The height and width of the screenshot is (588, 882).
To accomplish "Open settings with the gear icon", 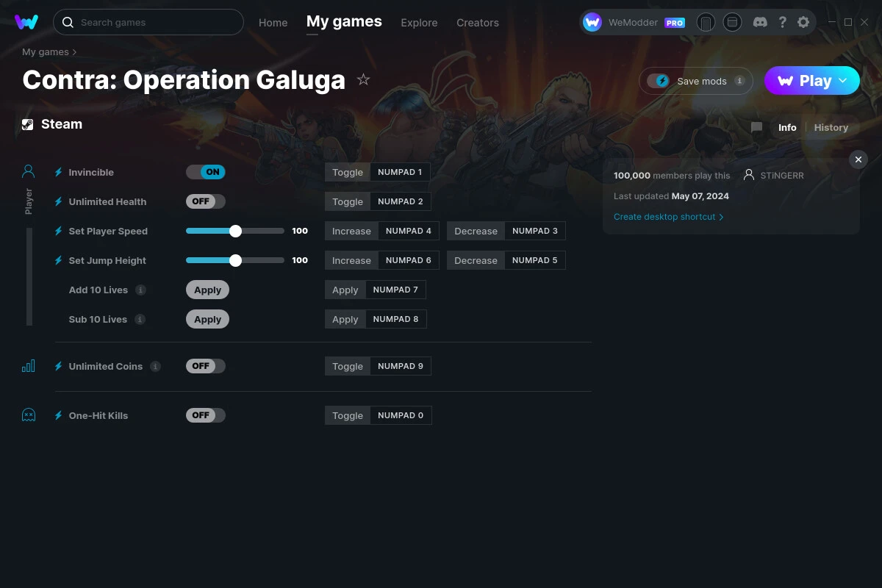I will click(x=803, y=22).
